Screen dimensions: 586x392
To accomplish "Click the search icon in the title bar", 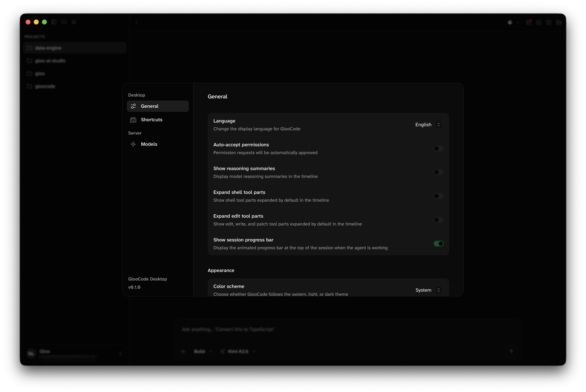I will tap(74, 22).
